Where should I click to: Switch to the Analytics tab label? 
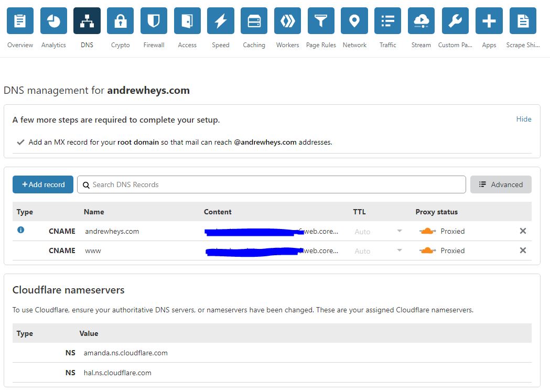point(53,45)
